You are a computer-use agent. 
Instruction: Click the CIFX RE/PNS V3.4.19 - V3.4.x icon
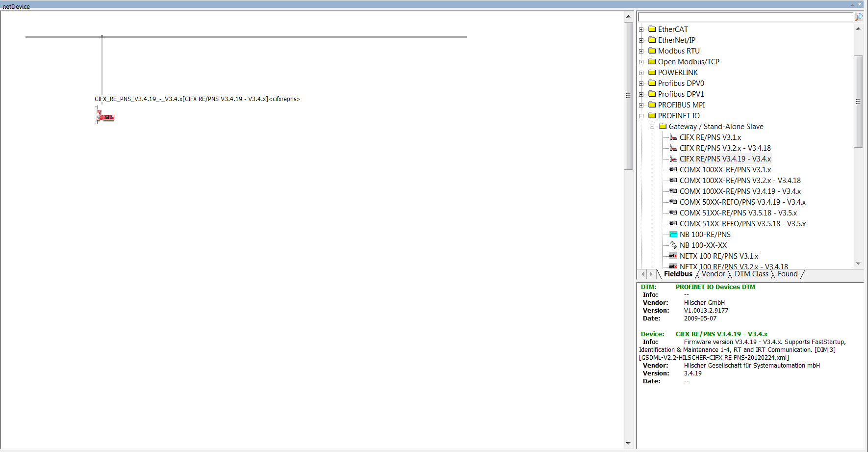click(673, 159)
